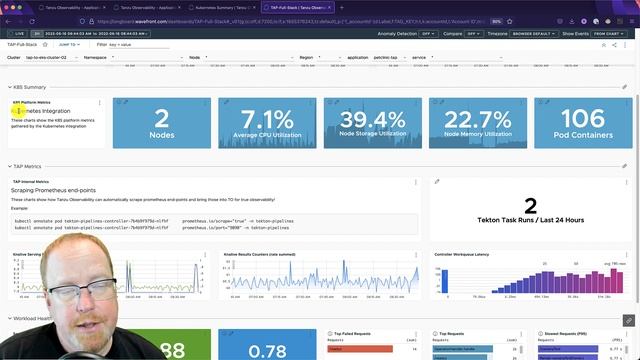Switch to Kubernetes Summary browser tab
This screenshot has height=360, width=640.
click(x=222, y=7)
